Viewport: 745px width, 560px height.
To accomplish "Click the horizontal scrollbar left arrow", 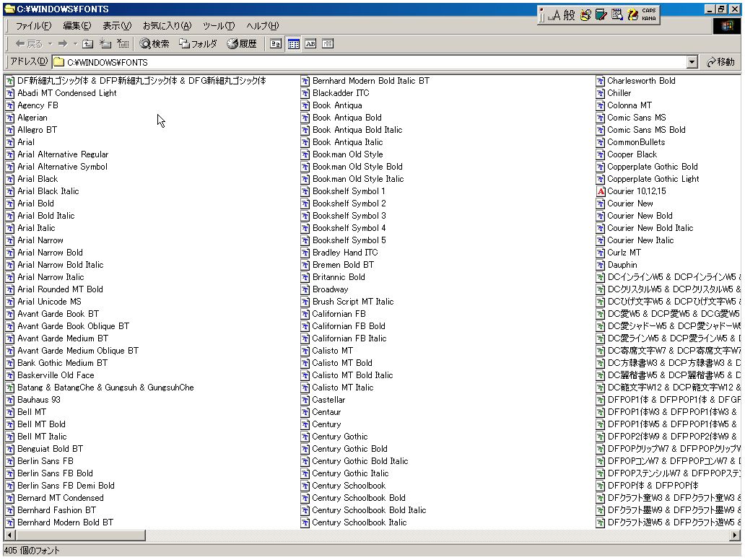I will click(9, 535).
